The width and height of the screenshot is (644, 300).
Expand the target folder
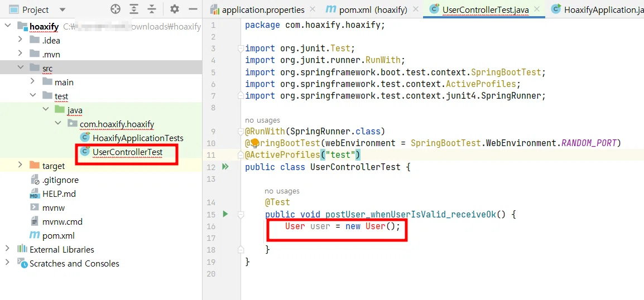point(20,166)
